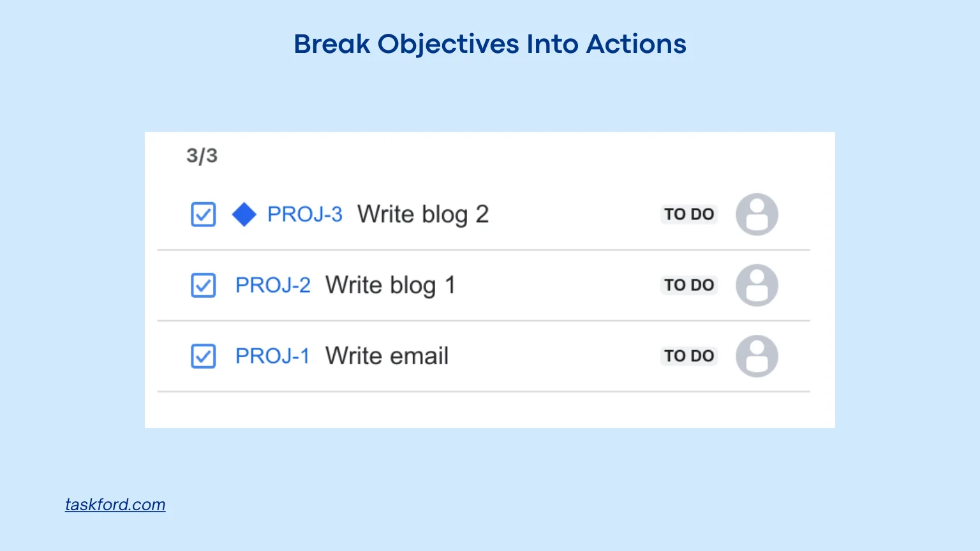
Task: Open assignee avatar for Write blog 2
Action: pos(757,214)
